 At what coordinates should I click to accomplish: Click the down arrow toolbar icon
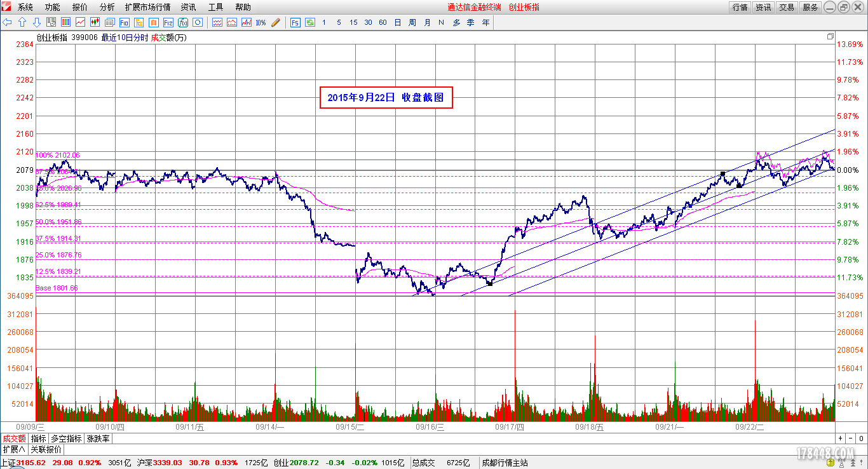[x=37, y=22]
